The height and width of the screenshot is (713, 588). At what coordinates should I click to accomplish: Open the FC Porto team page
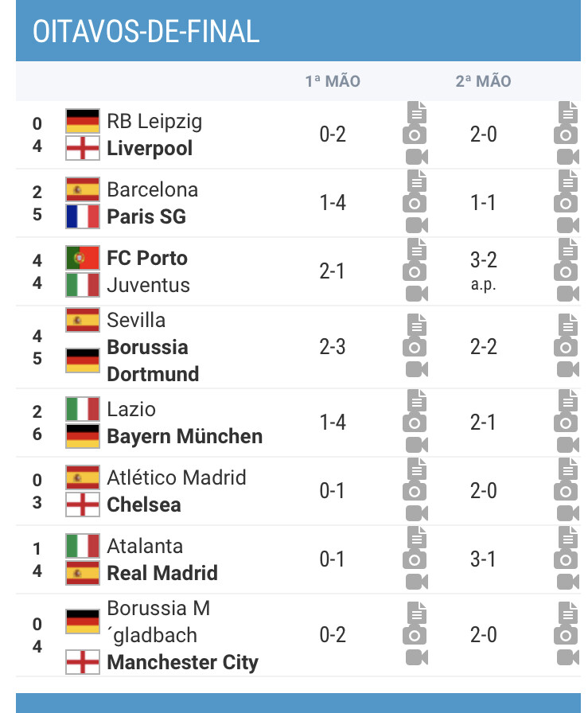click(x=147, y=258)
